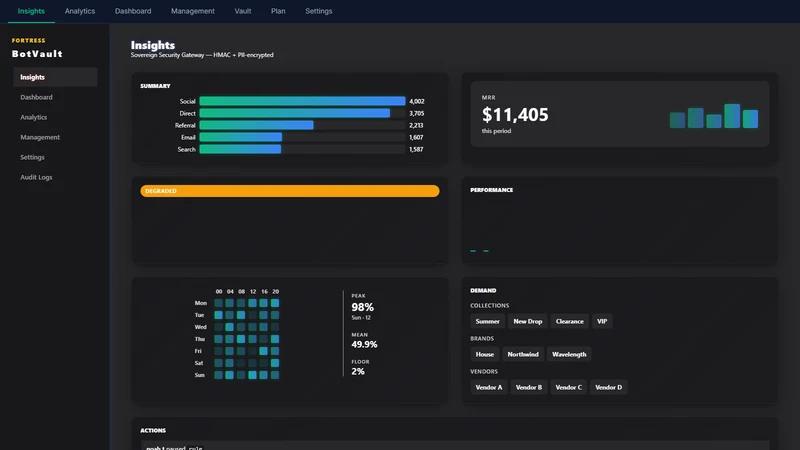Click the BotVault logo
The height and width of the screenshot is (450, 800).
pos(37,54)
